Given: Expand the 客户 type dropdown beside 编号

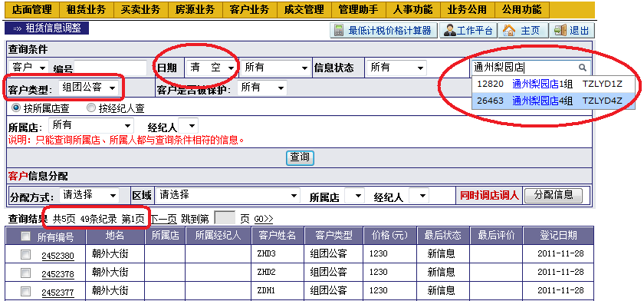Looking at the screenshot, I should 28,68.
